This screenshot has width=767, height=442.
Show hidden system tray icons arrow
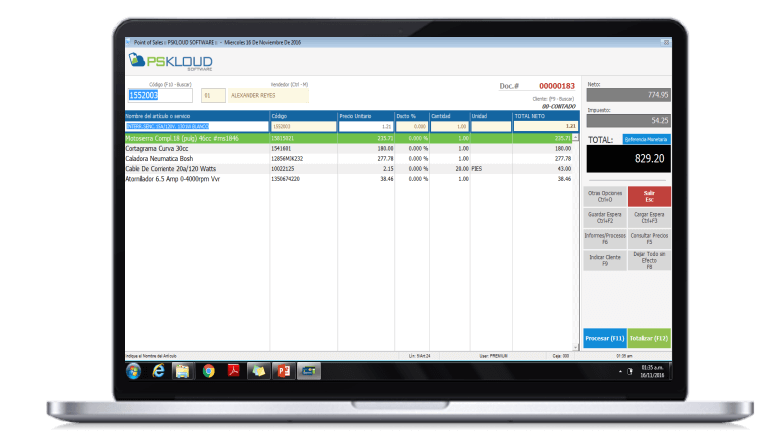point(620,372)
